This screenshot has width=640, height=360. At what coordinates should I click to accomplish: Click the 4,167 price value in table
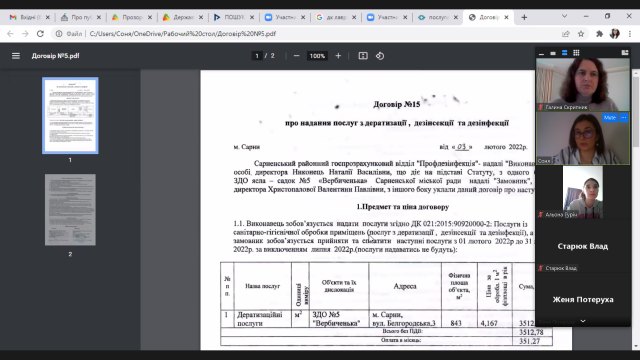click(x=489, y=323)
